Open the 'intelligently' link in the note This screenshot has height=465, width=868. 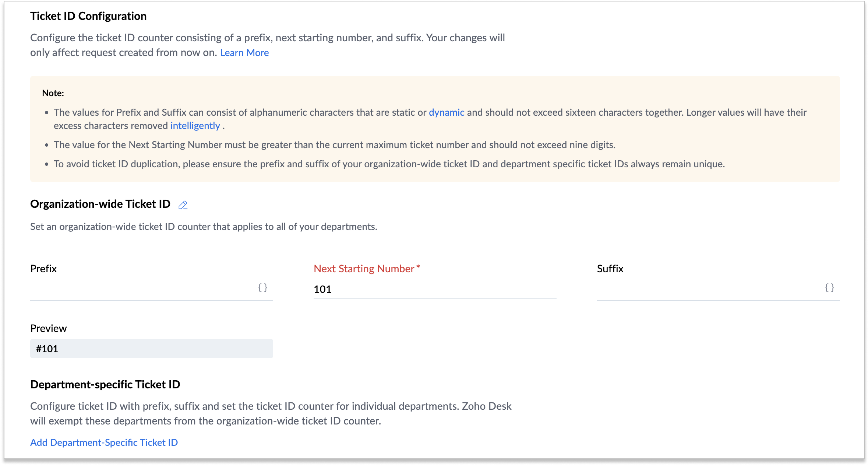(195, 126)
